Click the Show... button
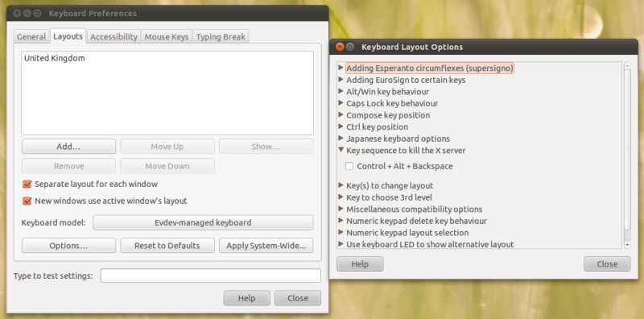 [x=266, y=147]
